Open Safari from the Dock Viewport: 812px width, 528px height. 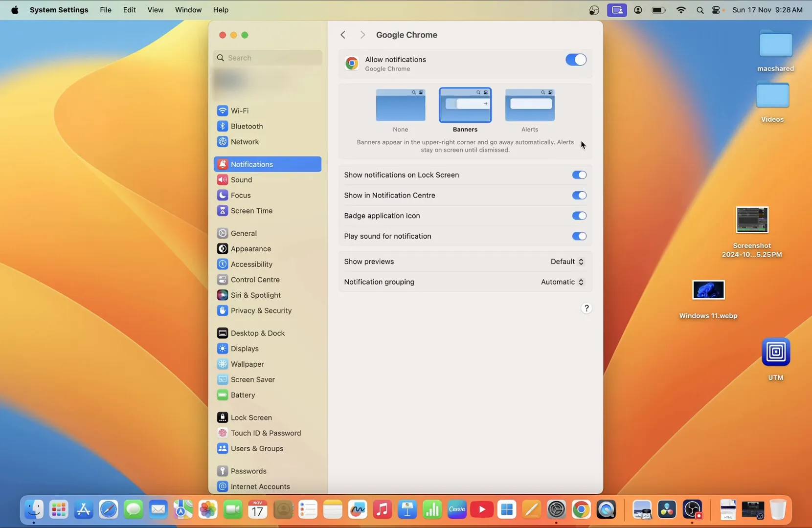pos(108,510)
